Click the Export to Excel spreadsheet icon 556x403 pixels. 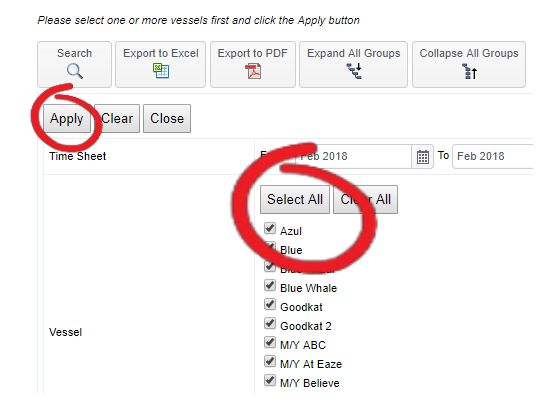161,71
